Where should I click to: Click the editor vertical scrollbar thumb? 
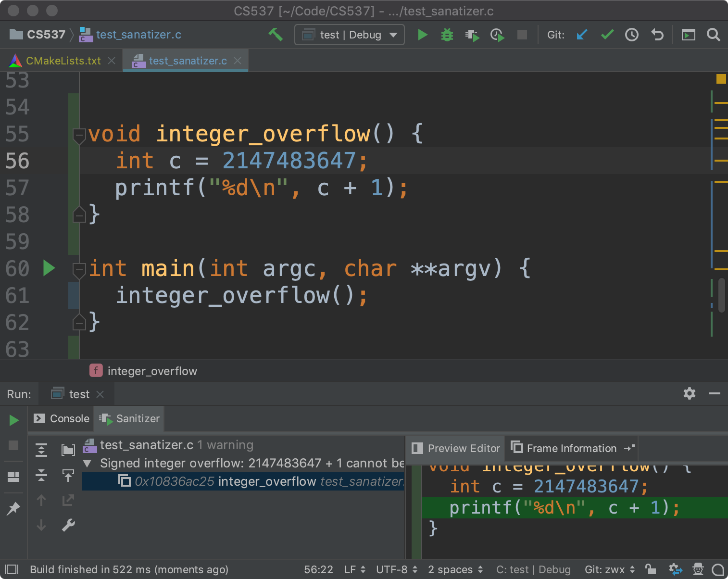(x=721, y=295)
